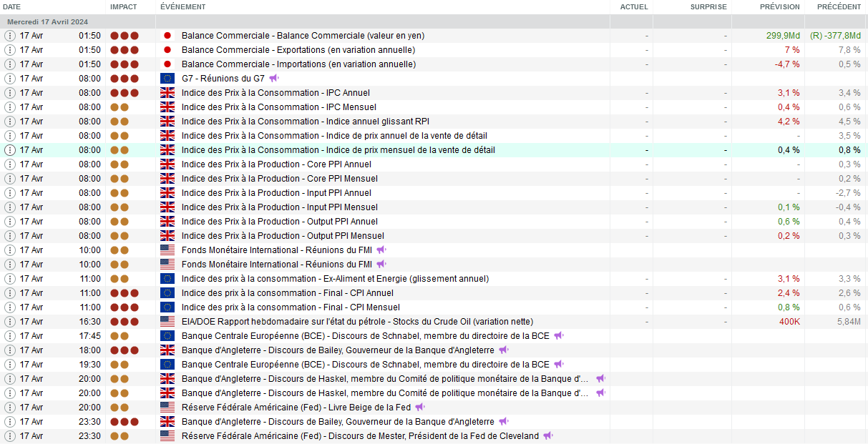Click UK flag beside Indice annuel glissant RPI
The image size is (868, 444).
(167, 122)
